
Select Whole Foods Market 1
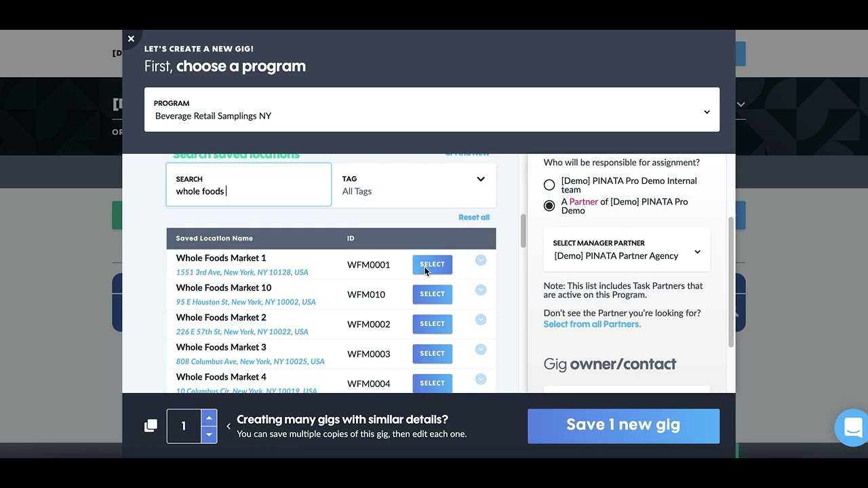click(x=432, y=264)
